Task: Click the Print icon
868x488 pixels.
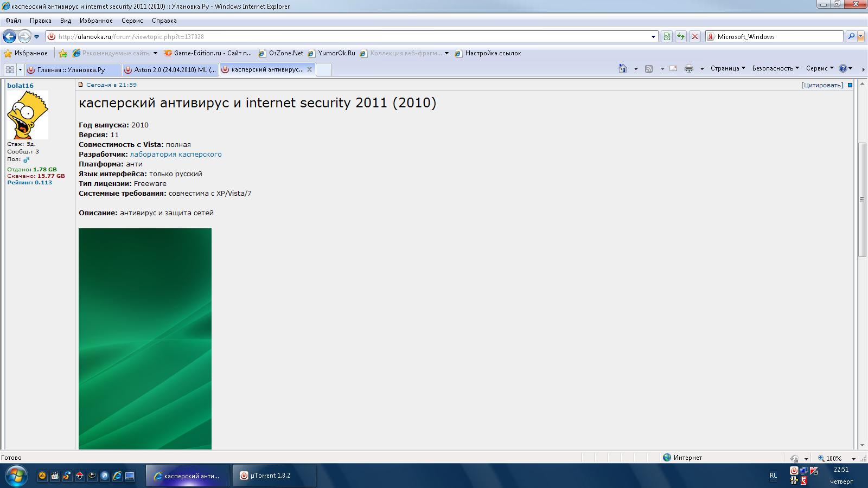Action: (689, 68)
